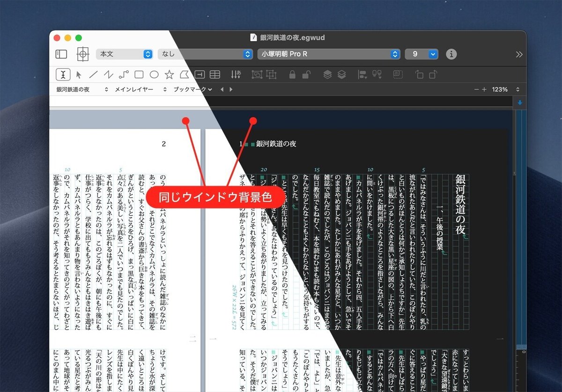Click the page number 2 on left page
Image resolution: width=562 pixels, height=392 pixels.
163,144
